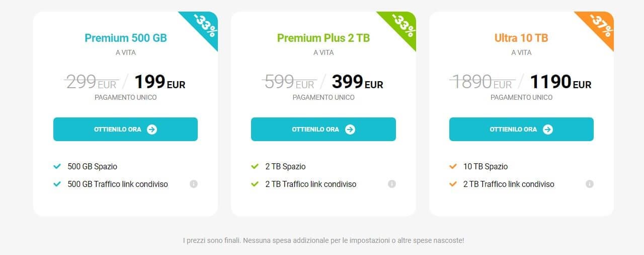Select Ottienilo Ora for Premium Plus 2 TB
Viewport: 644px width, 255px height.
[324, 130]
